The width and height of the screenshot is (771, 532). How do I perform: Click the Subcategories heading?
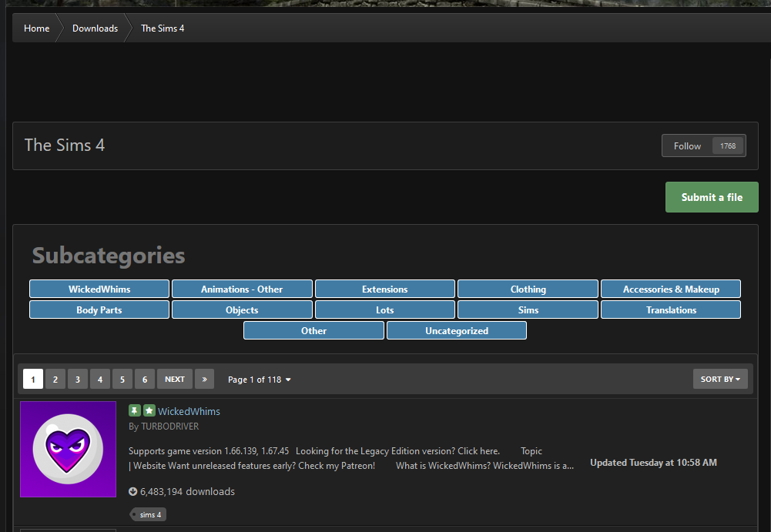click(x=109, y=256)
